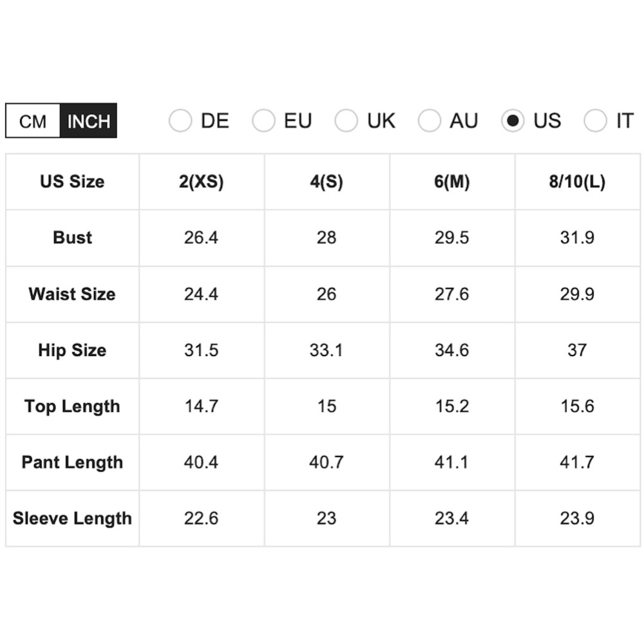Click the Hip Size row label
Viewport: 644px width, 644px height.
72,350
